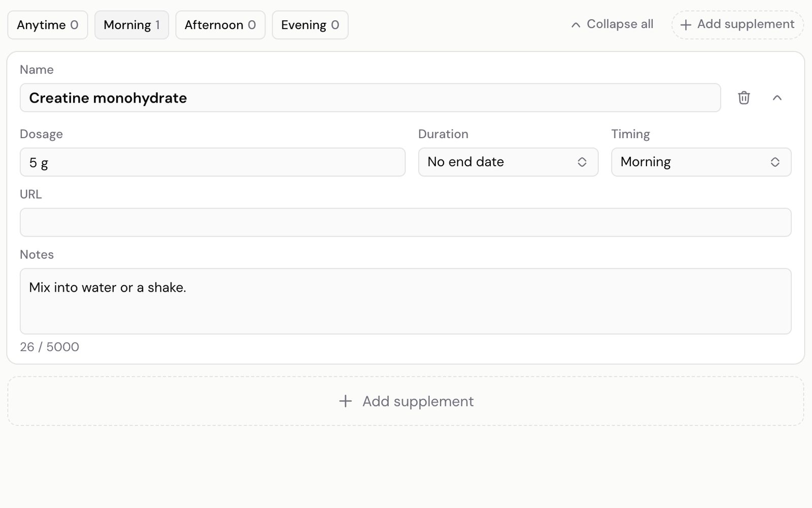The width and height of the screenshot is (812, 508).
Task: Click the top-right Add supplement button
Action: point(737,24)
